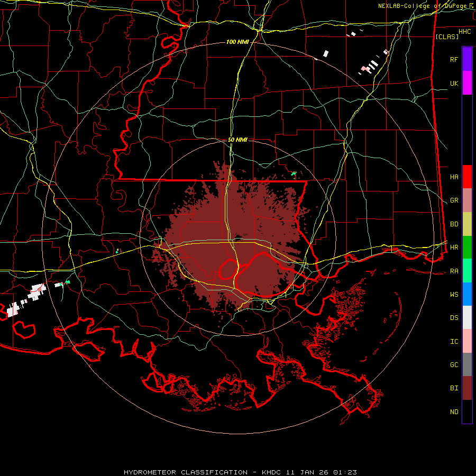The image size is (476, 476).
Task: Click the white dry snow echoes at southwest
Action: (x=26, y=299)
